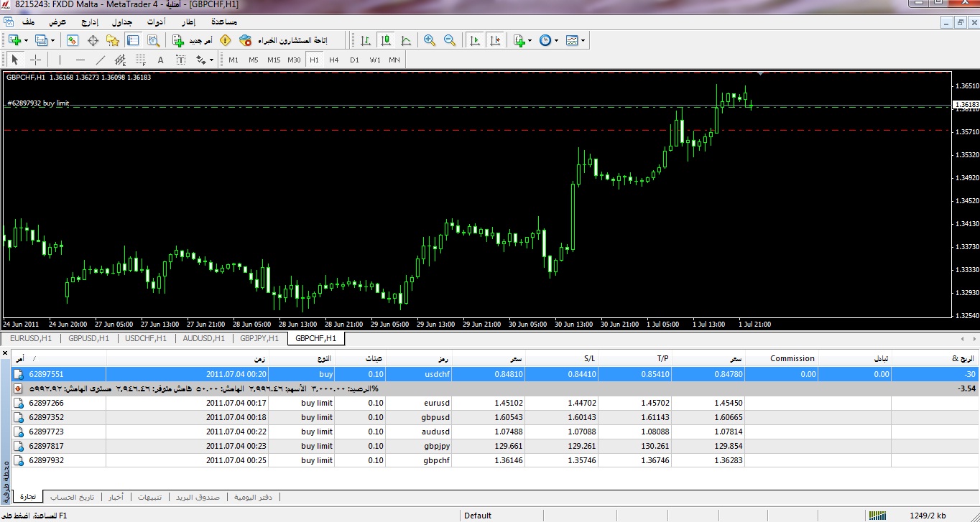Select the horizontal line drawing tool
980x522 pixels.
tap(80, 60)
